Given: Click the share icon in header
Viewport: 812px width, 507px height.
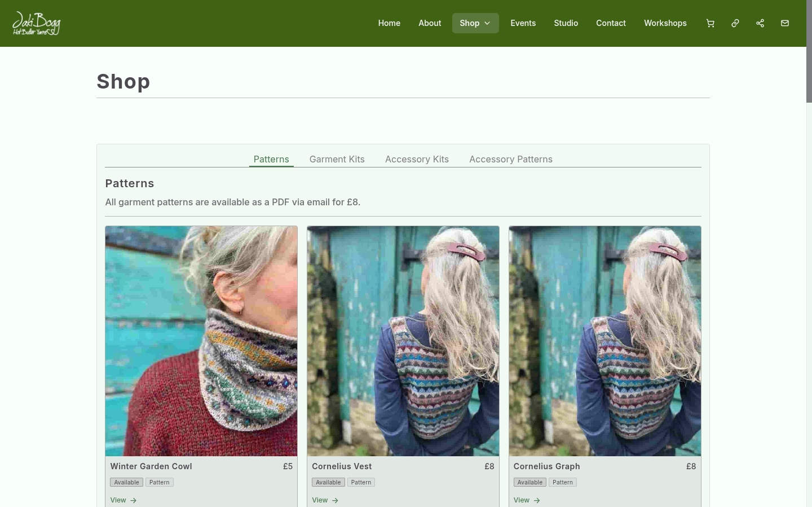Looking at the screenshot, I should pos(760,23).
